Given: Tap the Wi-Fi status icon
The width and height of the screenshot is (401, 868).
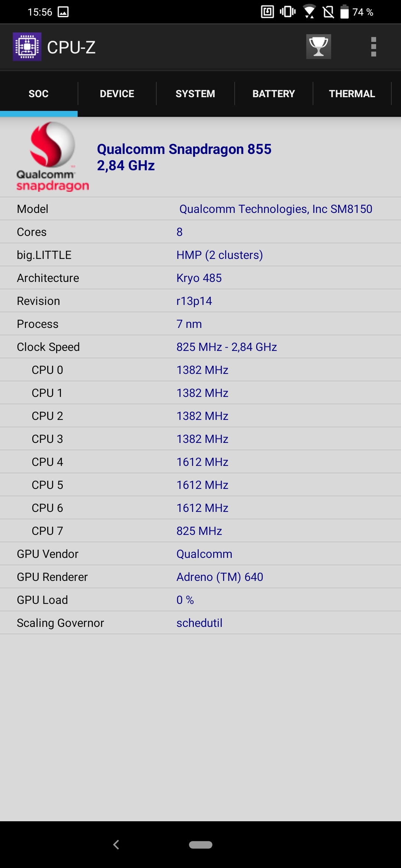Looking at the screenshot, I should pyautogui.click(x=309, y=12).
